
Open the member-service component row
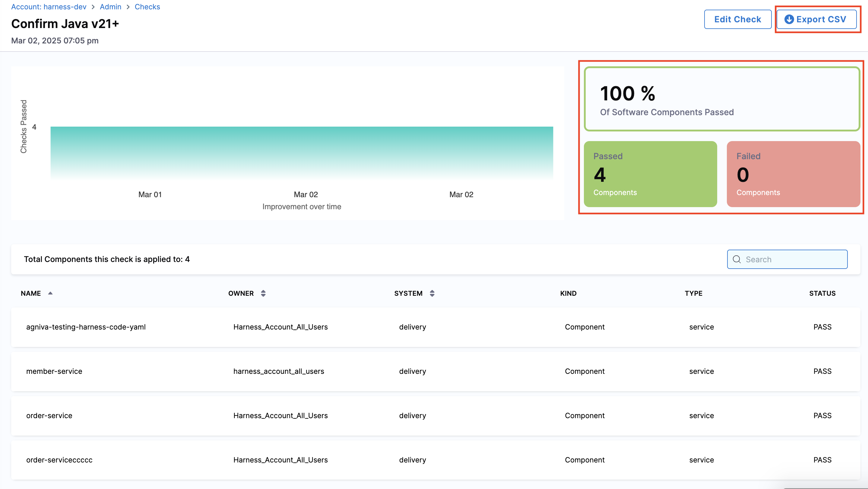coord(54,371)
